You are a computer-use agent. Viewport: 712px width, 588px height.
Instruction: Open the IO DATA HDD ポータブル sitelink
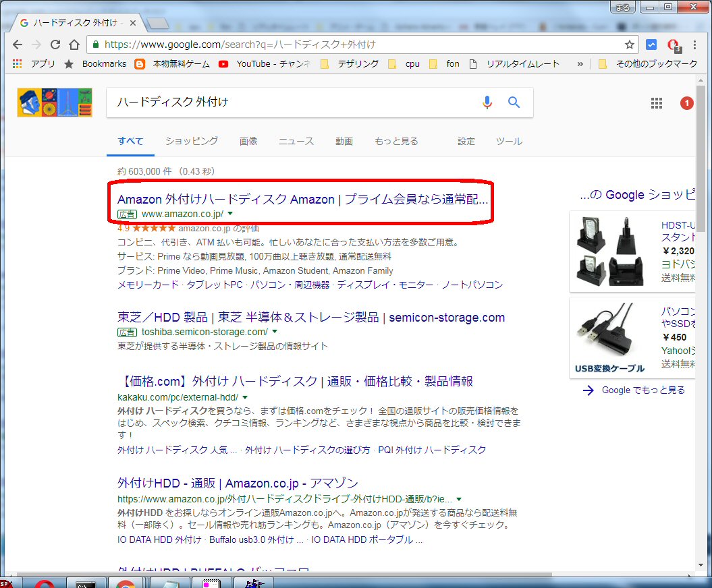[x=367, y=539]
